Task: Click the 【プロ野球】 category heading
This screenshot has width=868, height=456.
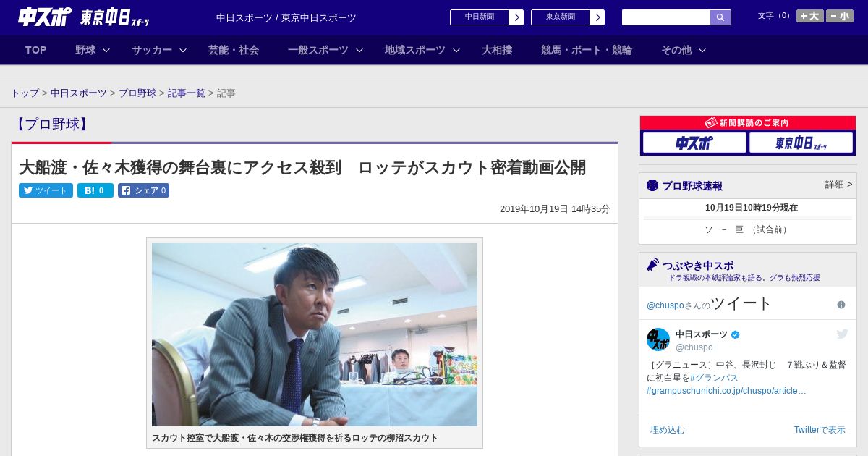Action: tap(52, 124)
